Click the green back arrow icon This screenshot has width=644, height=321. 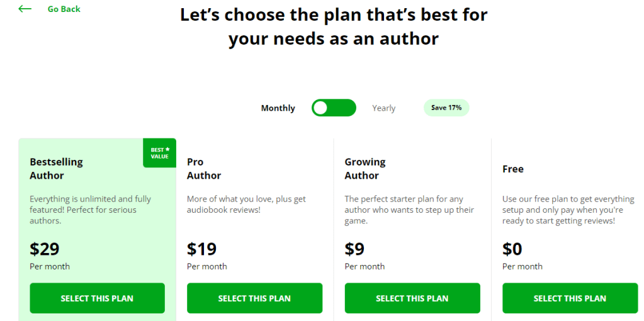pyautogui.click(x=25, y=9)
